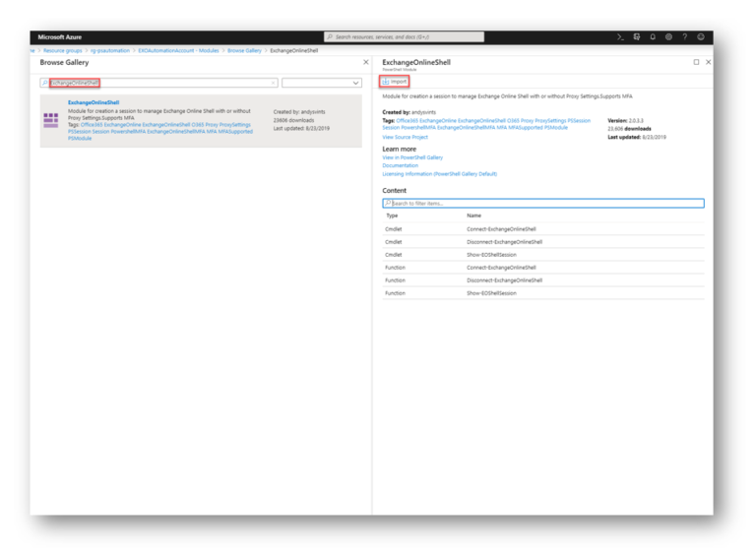
Task: Click PSSession tag in details blade
Action: pos(579,121)
